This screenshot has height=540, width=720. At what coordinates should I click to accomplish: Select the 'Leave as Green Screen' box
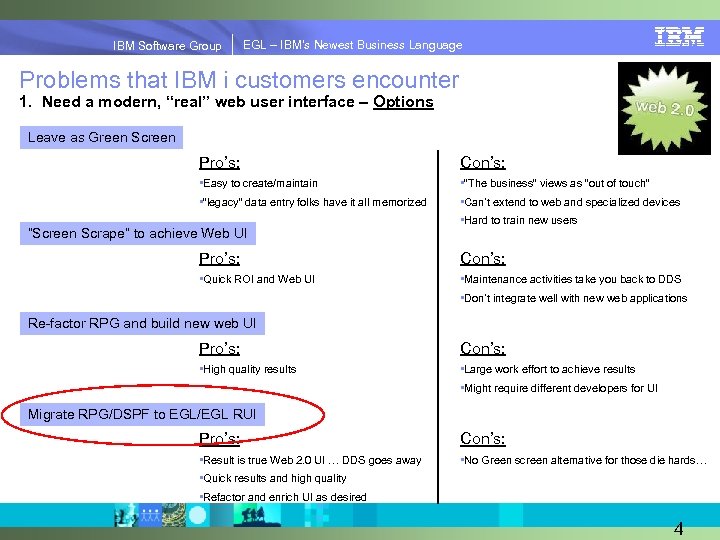click(101, 137)
